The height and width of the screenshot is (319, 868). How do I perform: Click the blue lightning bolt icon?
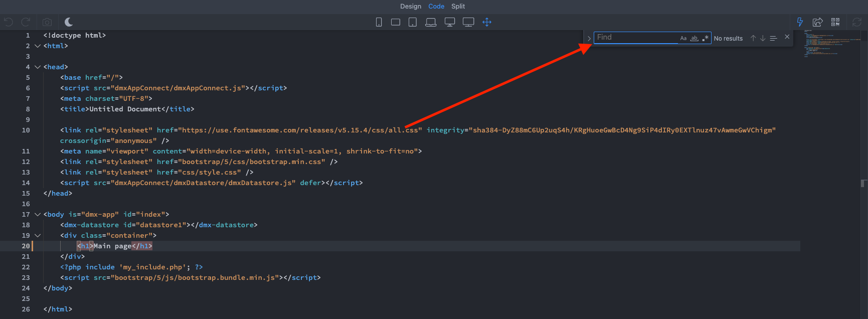point(800,22)
